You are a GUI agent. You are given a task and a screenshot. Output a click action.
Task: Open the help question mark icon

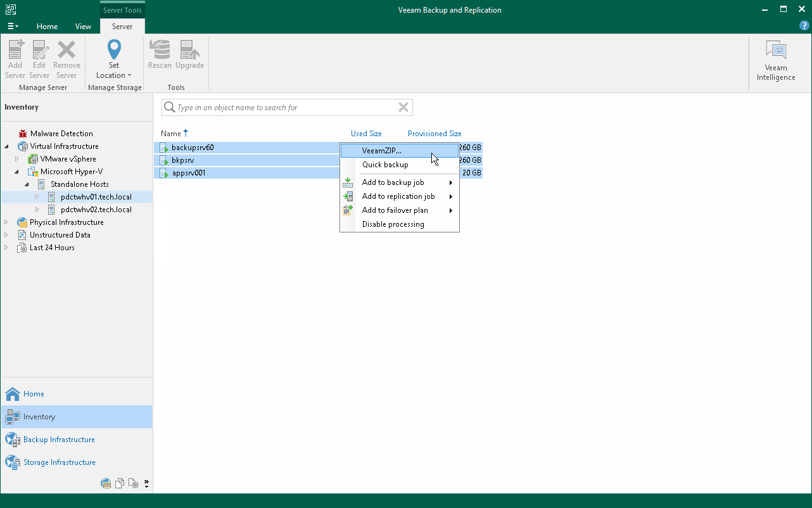point(804,26)
